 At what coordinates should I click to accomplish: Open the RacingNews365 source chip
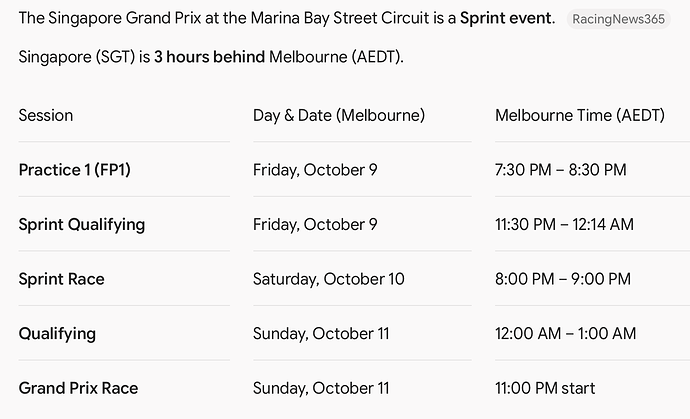[618, 19]
